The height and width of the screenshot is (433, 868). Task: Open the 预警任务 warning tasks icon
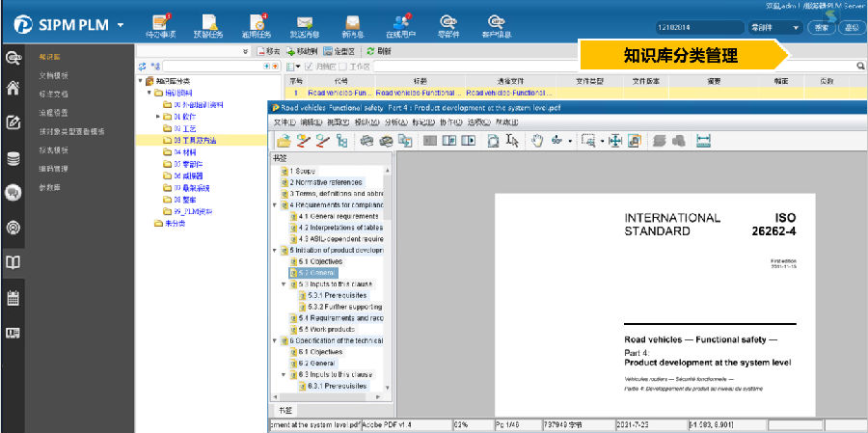click(x=208, y=25)
